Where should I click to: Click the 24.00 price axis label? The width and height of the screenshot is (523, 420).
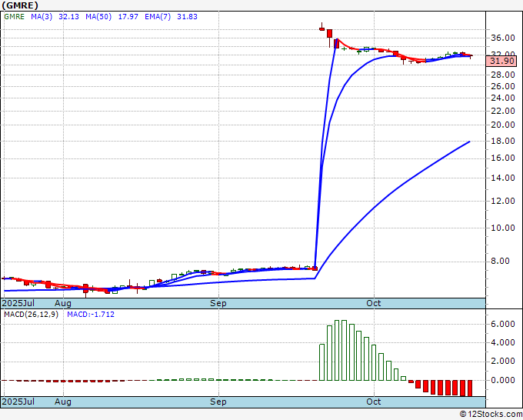[503, 98]
